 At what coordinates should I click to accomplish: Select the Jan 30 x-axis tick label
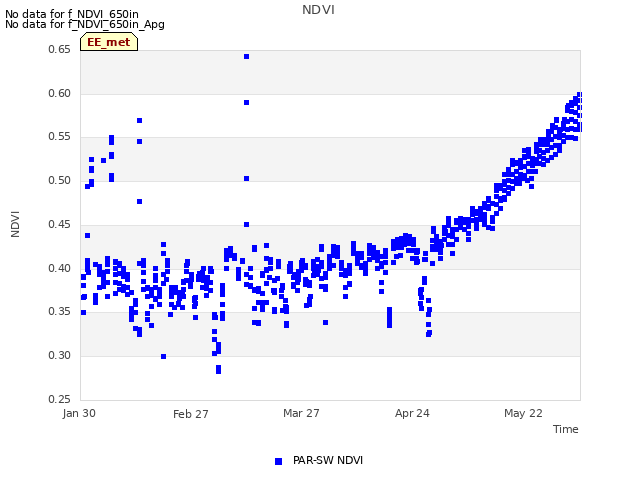coord(79,413)
